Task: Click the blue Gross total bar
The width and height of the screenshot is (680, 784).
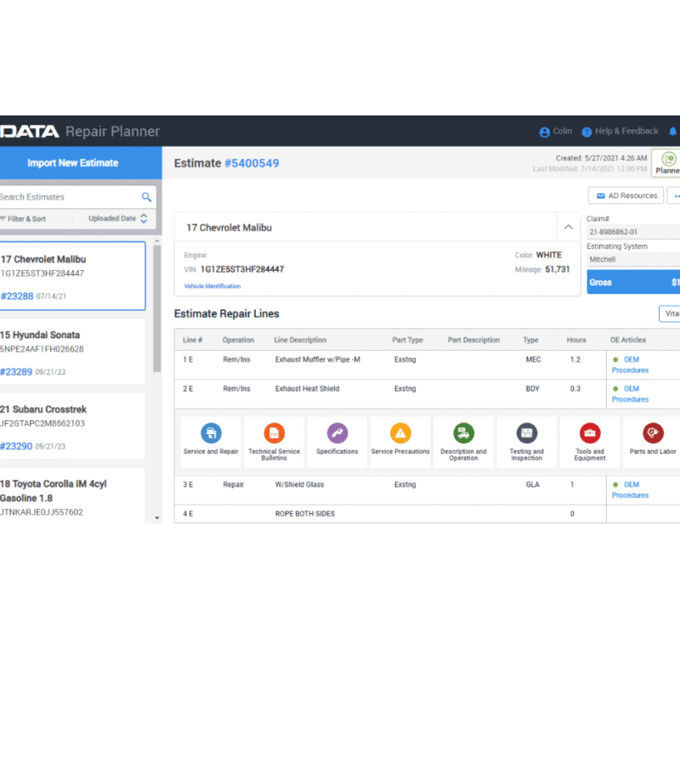Action: (x=633, y=283)
